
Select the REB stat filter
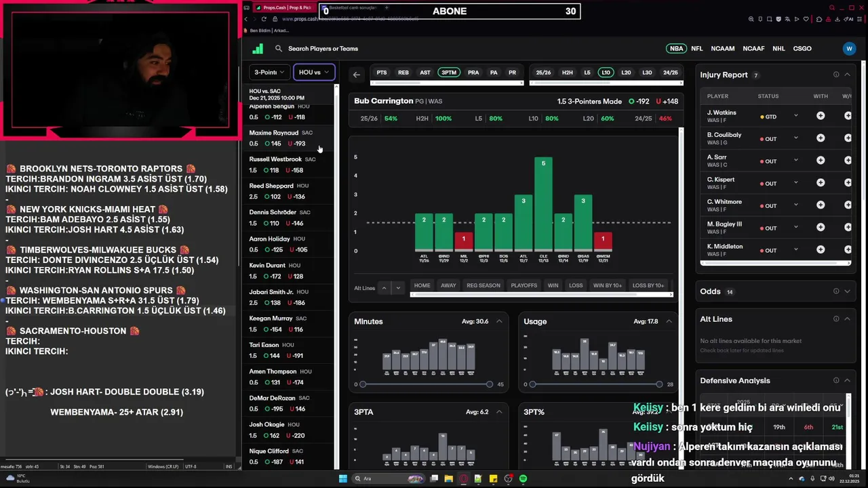click(403, 73)
